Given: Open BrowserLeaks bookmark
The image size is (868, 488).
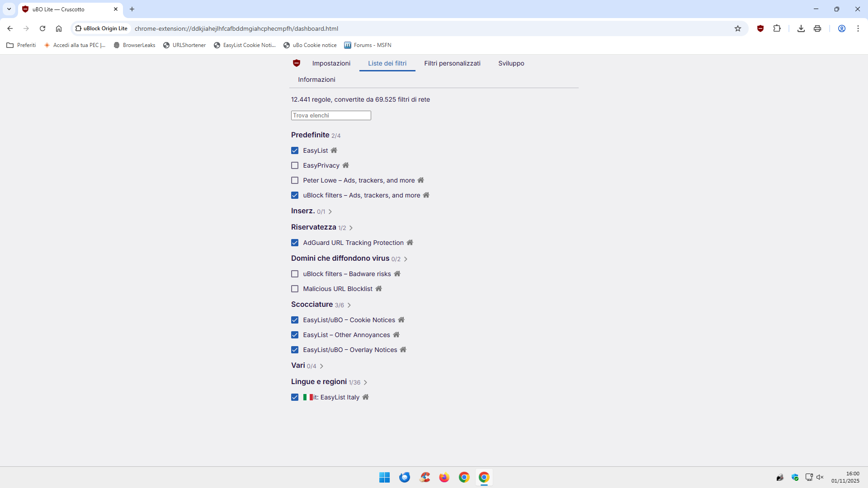Looking at the screenshot, I should (x=135, y=45).
